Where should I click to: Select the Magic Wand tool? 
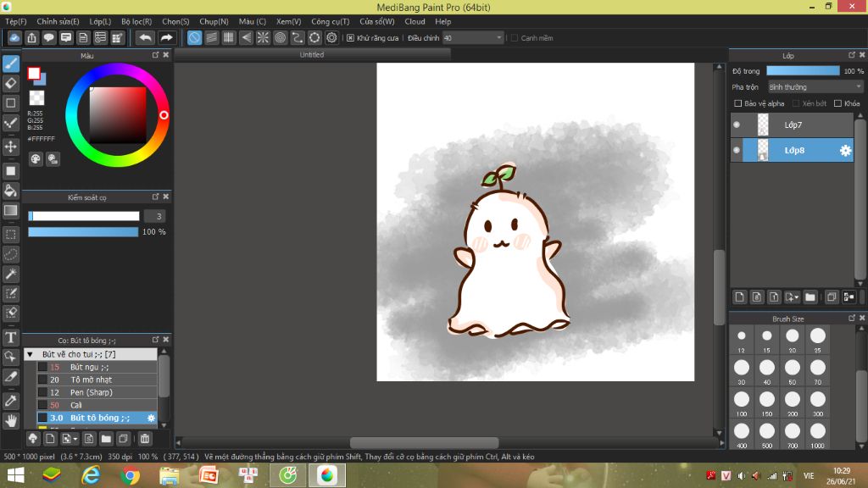[x=10, y=274]
